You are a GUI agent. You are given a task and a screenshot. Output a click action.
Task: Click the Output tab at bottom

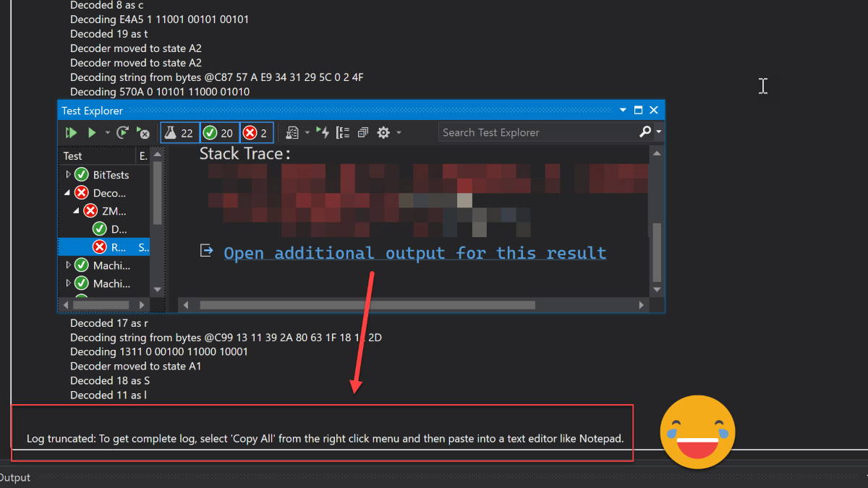coord(14,477)
